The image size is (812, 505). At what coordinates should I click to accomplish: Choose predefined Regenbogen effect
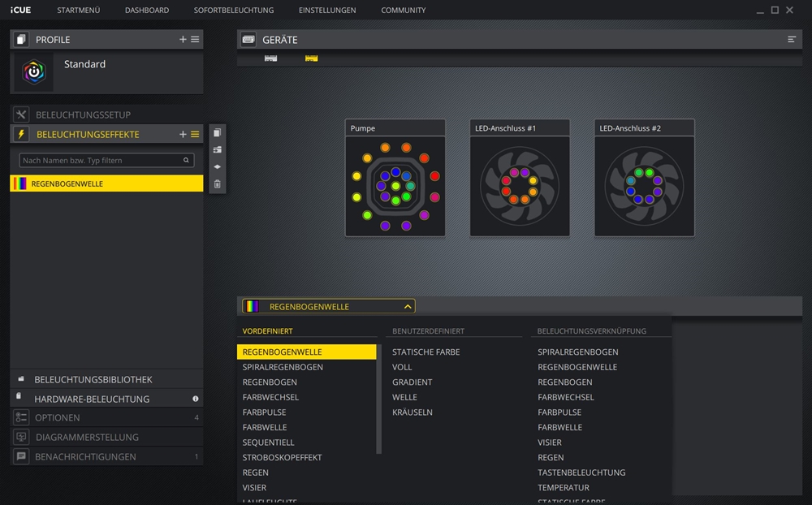tap(270, 382)
